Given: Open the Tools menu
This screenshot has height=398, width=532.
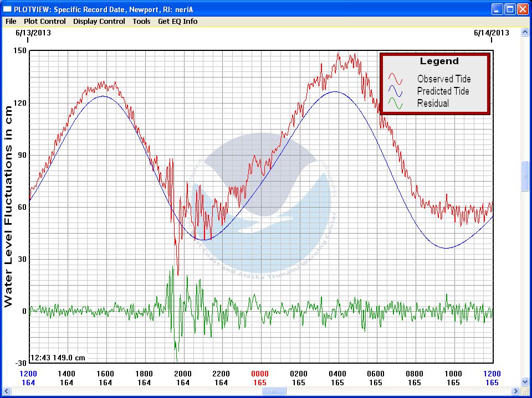Looking at the screenshot, I should point(141,22).
